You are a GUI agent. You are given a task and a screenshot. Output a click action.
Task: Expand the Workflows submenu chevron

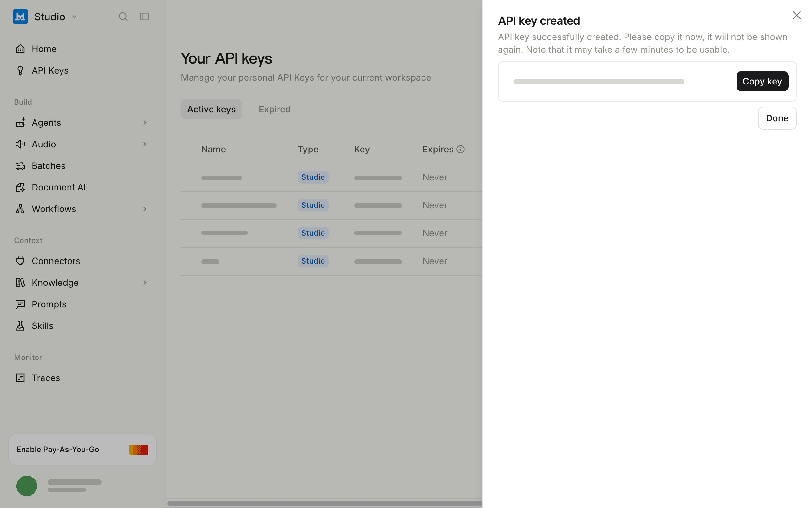[145, 209]
